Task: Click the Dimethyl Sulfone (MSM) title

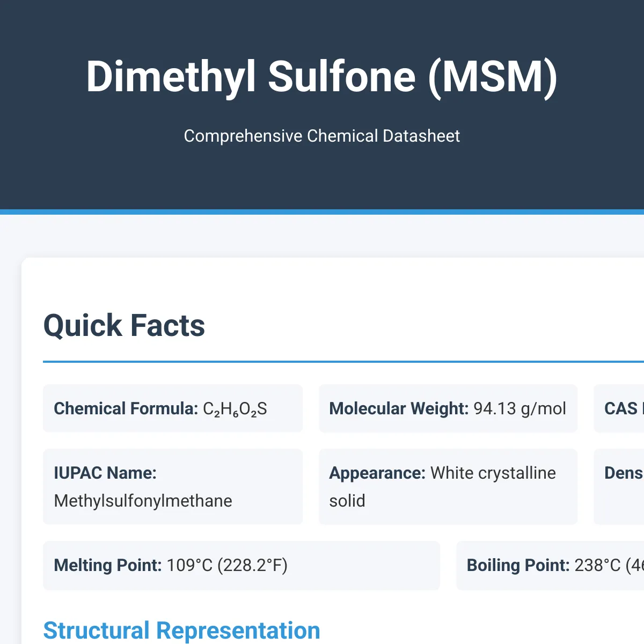Action: tap(322, 77)
